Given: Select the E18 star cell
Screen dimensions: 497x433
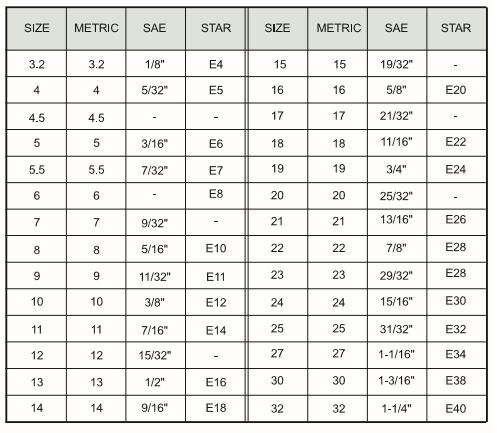Looking at the screenshot, I should point(216,408).
